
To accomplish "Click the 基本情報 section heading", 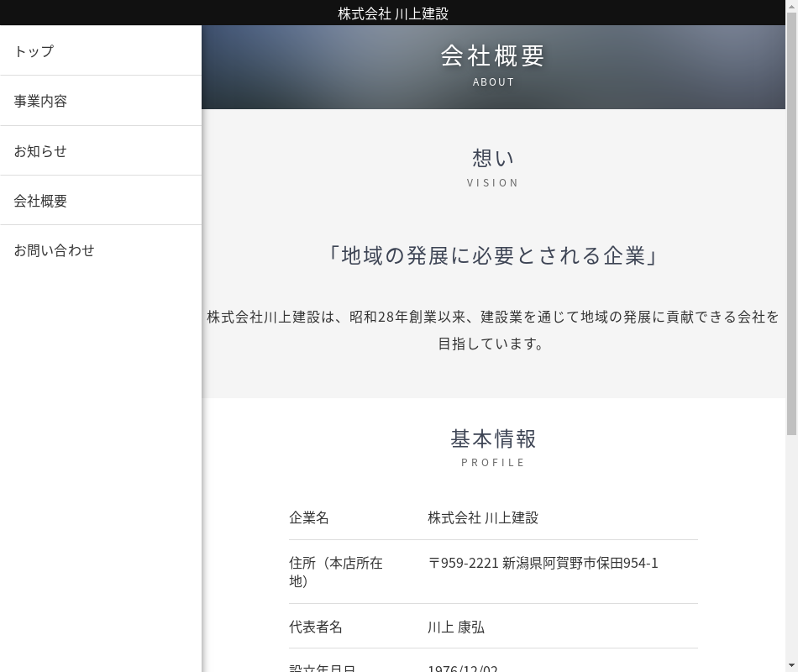I will (493, 438).
